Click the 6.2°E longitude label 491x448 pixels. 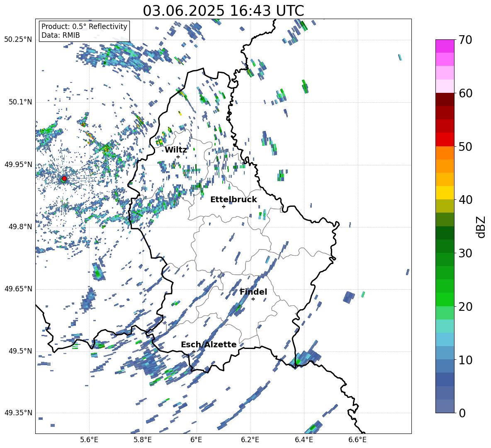[250, 440]
